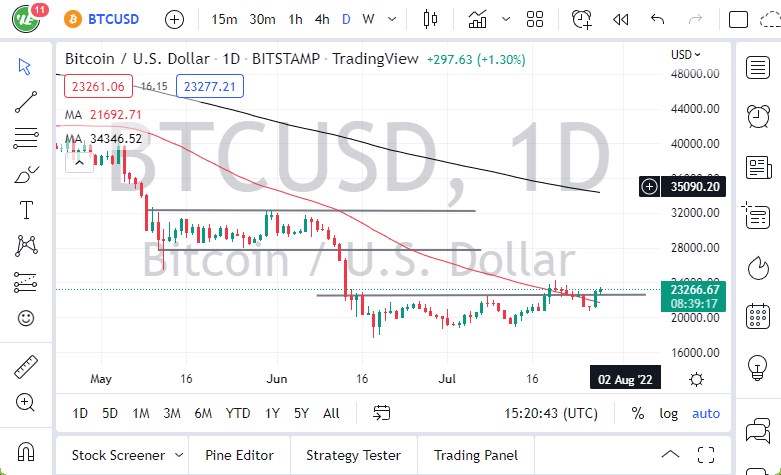
Task: Select the text tool
Action: point(26,209)
